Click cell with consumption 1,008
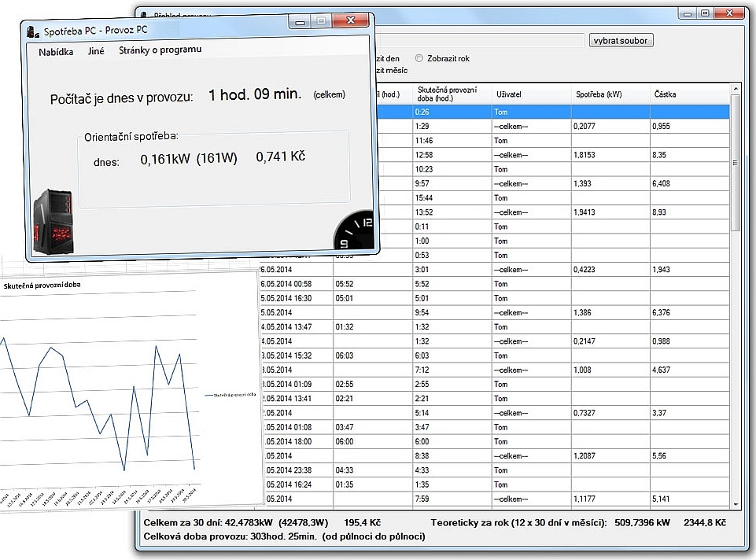756x560 pixels. [x=611, y=370]
